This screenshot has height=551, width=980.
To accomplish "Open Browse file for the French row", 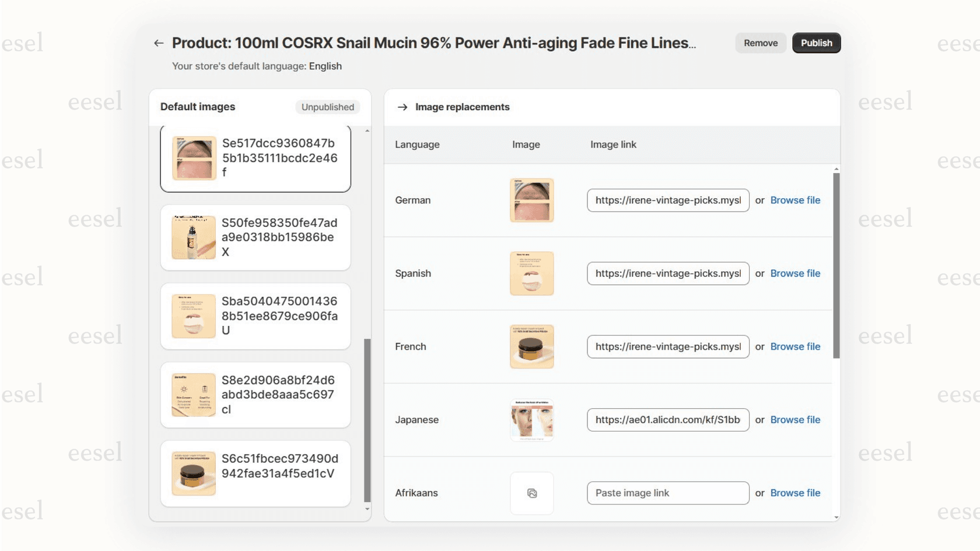I will point(795,346).
